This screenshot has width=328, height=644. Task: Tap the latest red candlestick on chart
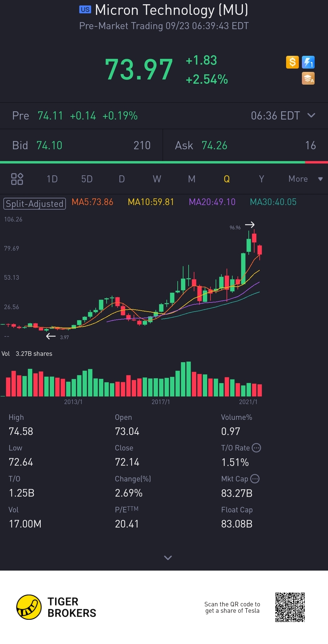tap(260, 250)
